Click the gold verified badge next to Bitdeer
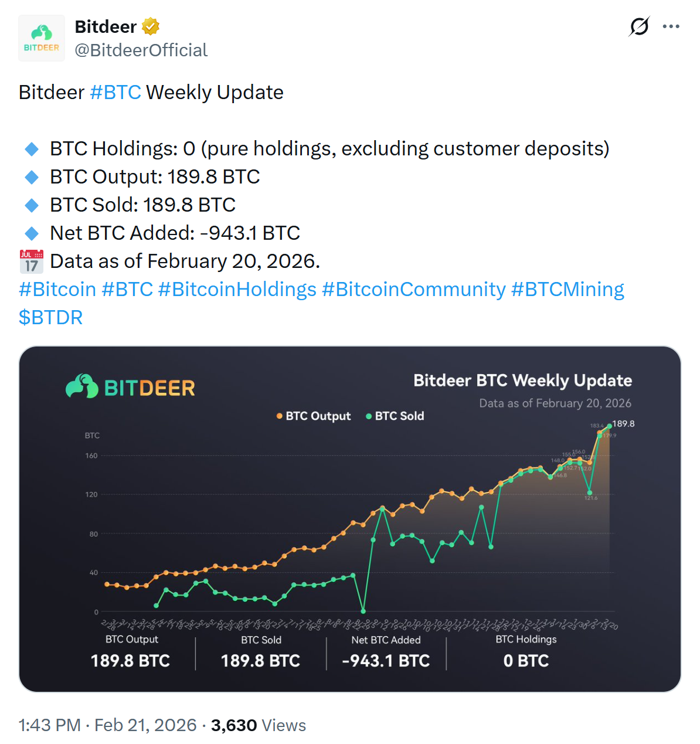Image resolution: width=700 pixels, height=744 pixels. (x=151, y=26)
